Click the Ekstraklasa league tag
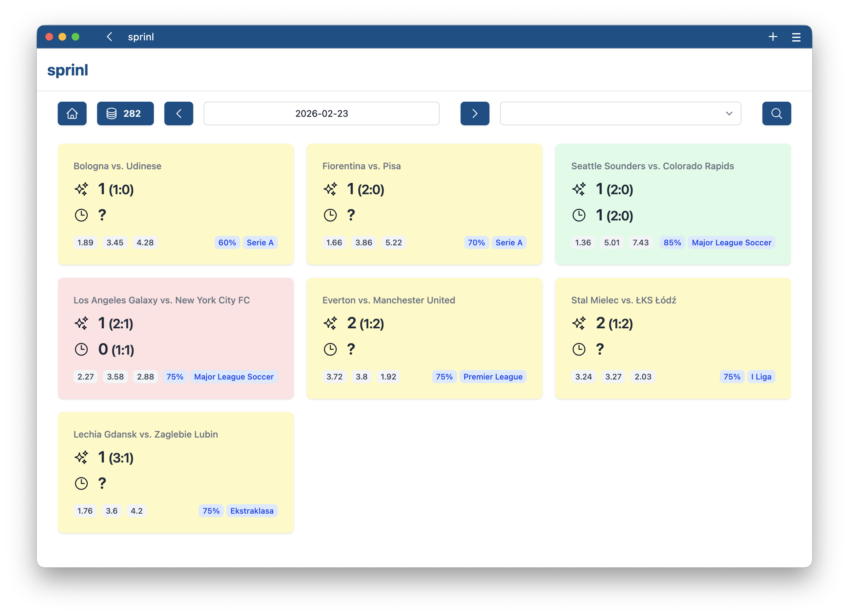The width and height of the screenshot is (849, 616). point(252,510)
